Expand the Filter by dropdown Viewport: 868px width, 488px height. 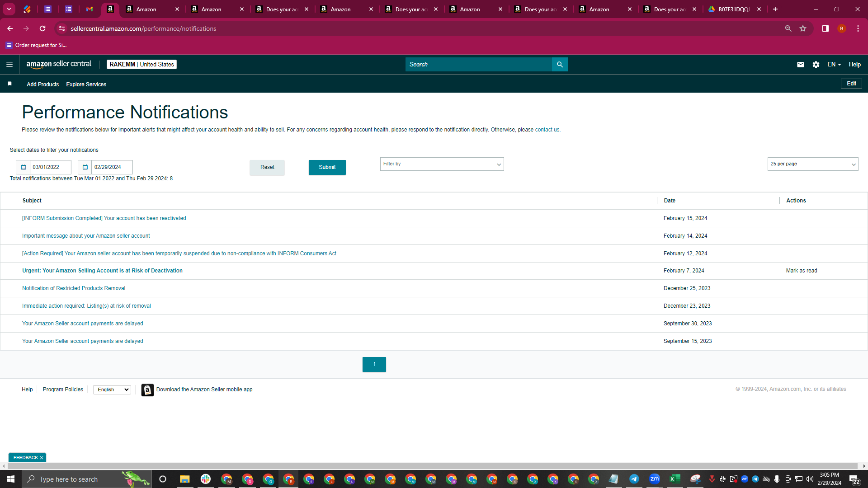[x=442, y=164]
